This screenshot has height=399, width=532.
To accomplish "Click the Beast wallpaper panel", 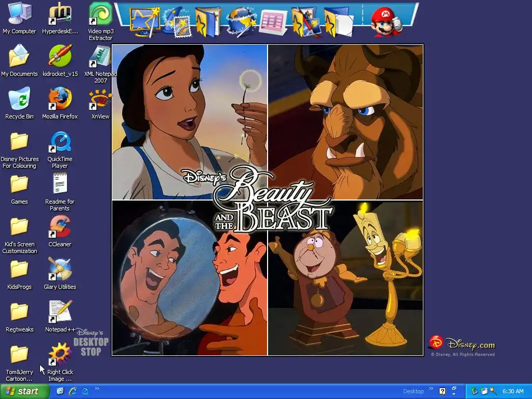I will click(345, 122).
